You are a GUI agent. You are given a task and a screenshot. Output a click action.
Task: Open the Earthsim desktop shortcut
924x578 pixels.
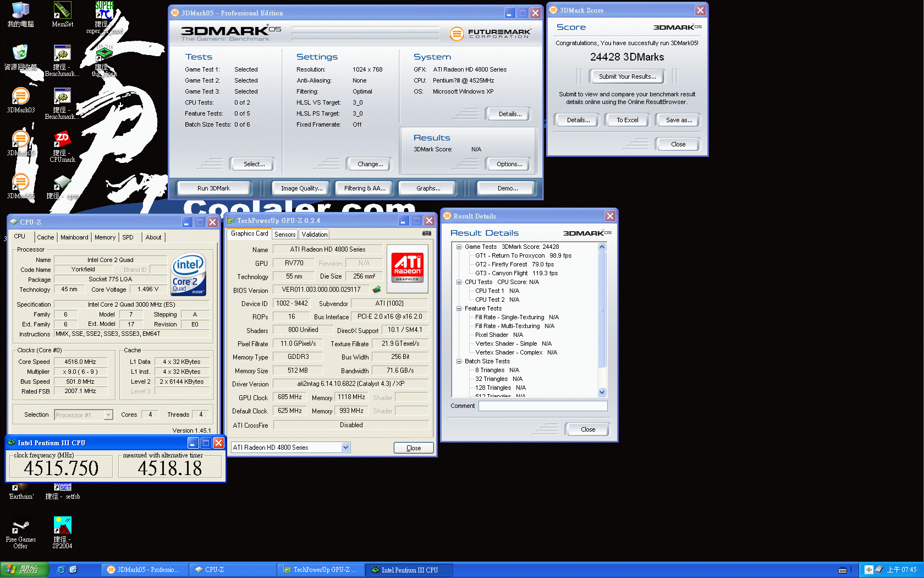(21, 492)
